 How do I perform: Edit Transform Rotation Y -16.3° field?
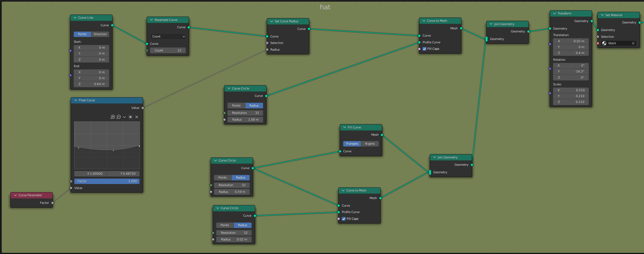click(571, 71)
